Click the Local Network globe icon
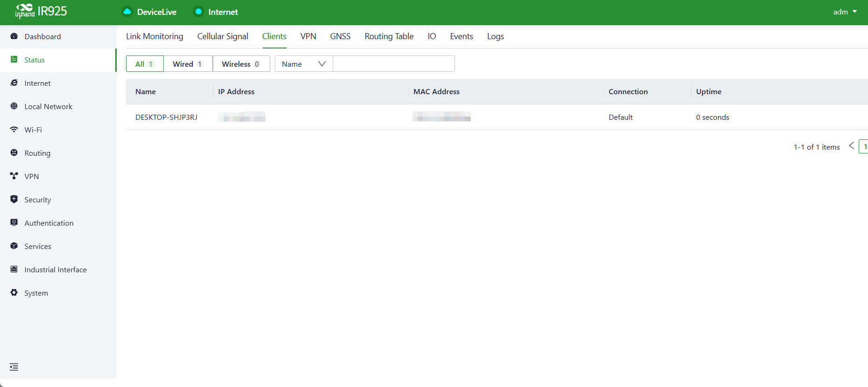 [x=14, y=106]
